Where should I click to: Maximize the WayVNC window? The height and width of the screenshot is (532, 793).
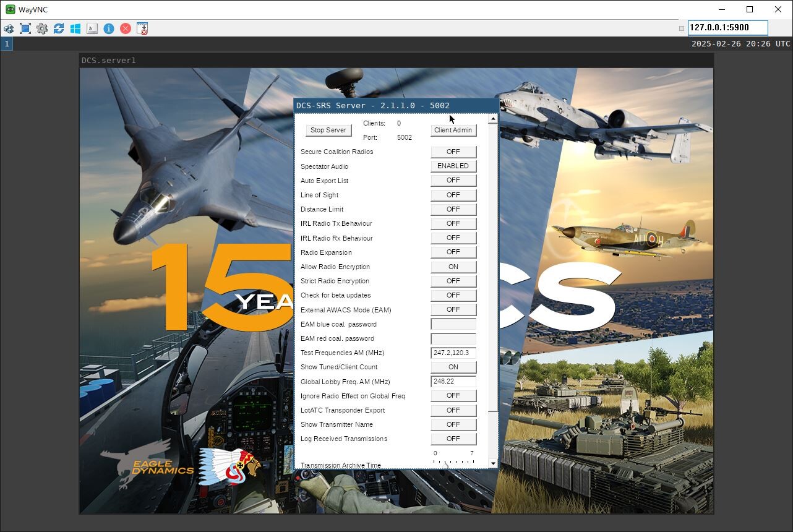[750, 9]
